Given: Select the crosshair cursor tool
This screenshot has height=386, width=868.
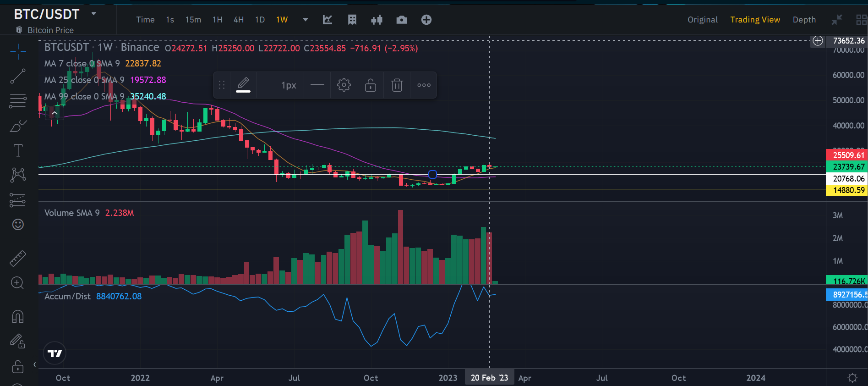Looking at the screenshot, I should click(x=18, y=51).
